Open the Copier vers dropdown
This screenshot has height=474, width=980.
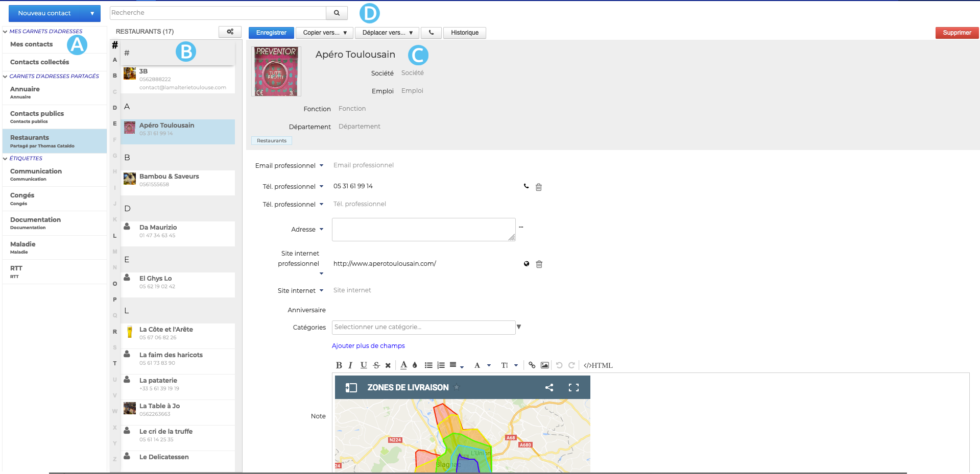click(x=325, y=33)
